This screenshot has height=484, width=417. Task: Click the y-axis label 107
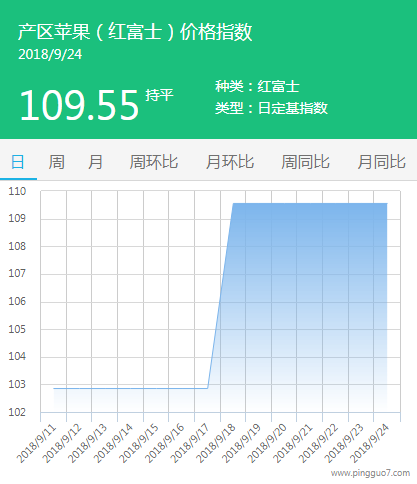[17, 274]
